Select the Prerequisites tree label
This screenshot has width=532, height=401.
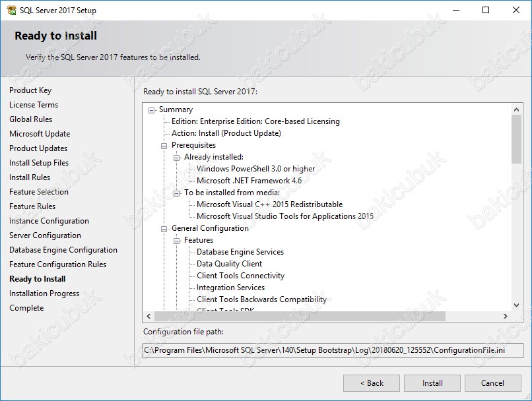(194, 145)
